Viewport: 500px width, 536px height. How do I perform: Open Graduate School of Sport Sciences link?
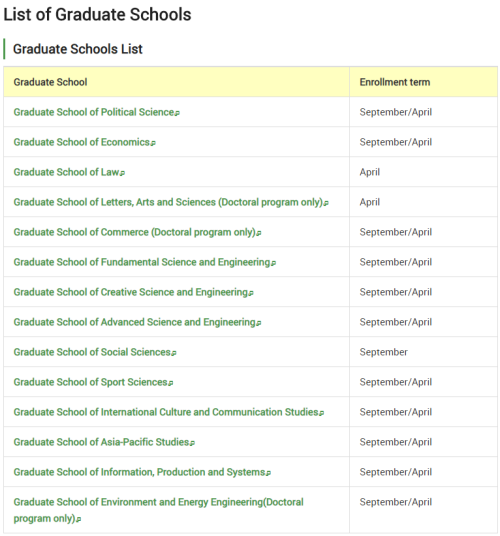(x=93, y=382)
